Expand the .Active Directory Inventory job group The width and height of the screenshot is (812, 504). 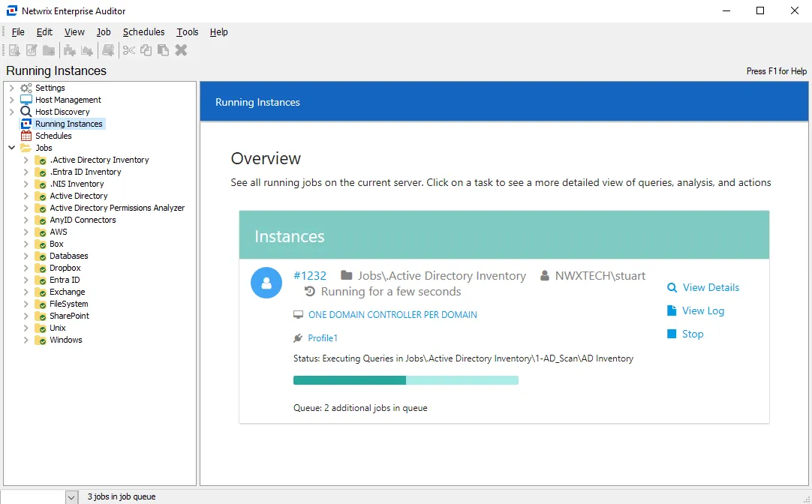point(26,160)
